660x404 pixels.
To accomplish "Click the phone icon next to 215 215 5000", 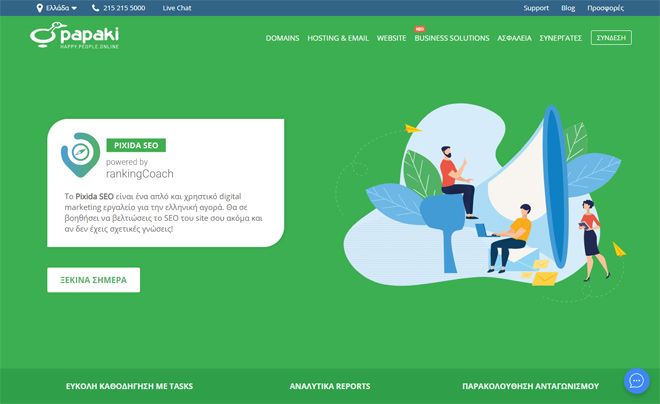I will (x=96, y=8).
